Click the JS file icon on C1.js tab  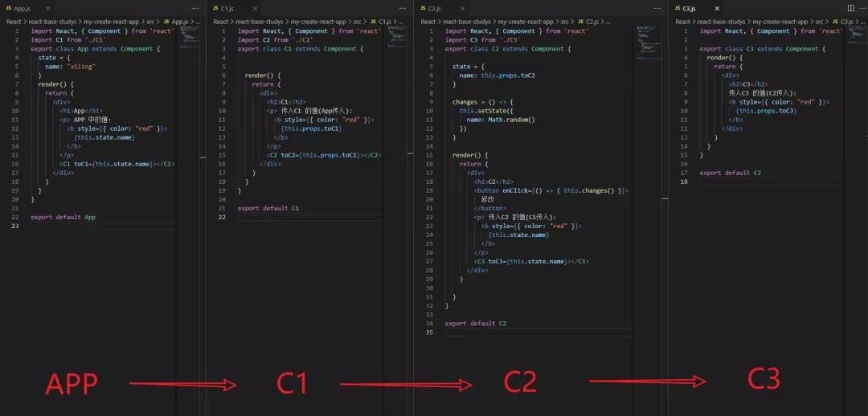[215, 9]
